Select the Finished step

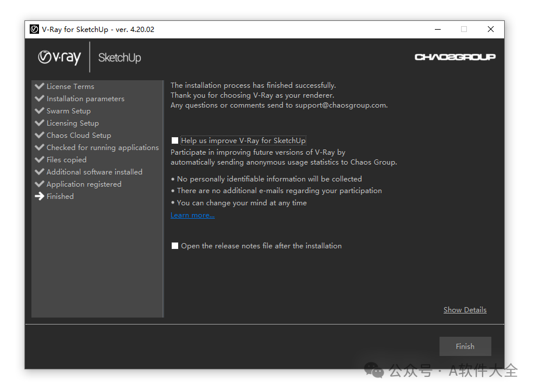point(60,197)
